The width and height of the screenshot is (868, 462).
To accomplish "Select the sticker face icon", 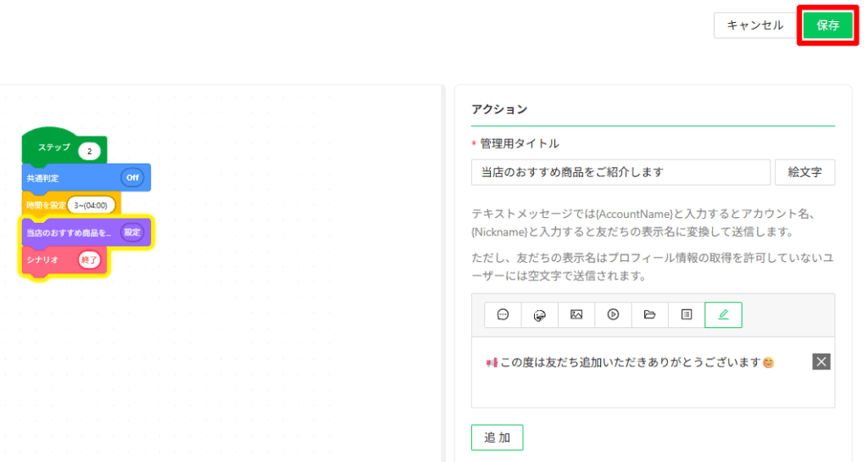I will pos(539,314).
